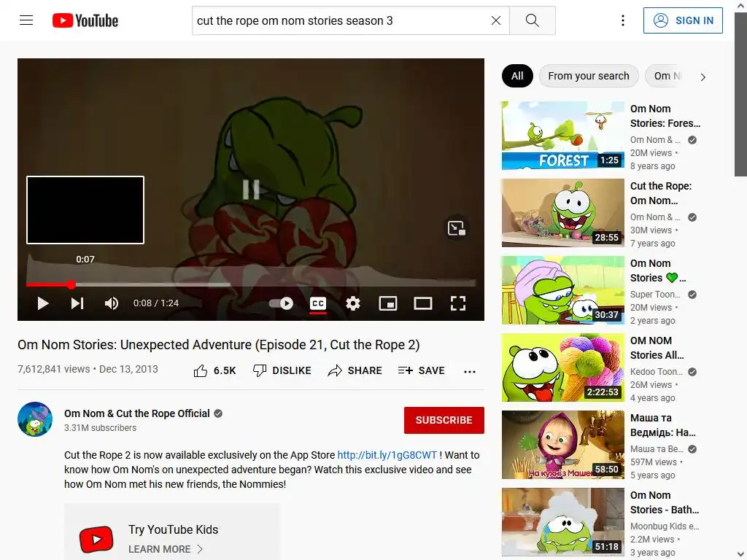Switch to theater mode
The image size is (747, 560).
tap(422, 303)
